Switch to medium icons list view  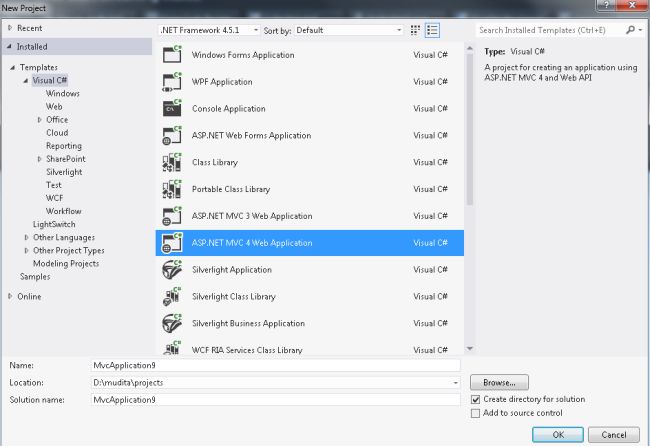(x=432, y=30)
